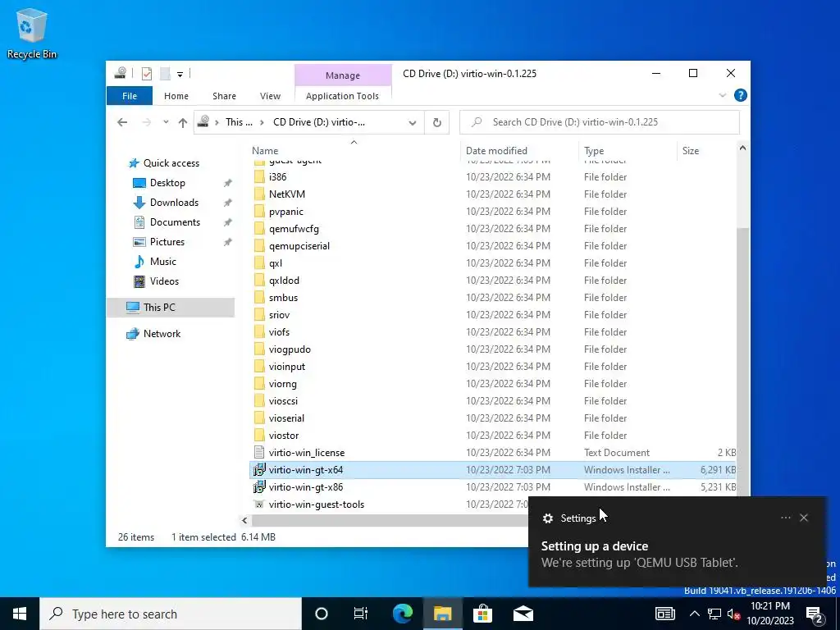Open the Customize Quick Access Toolbar dropdown
This screenshot has width=840, height=630.
pyautogui.click(x=180, y=74)
